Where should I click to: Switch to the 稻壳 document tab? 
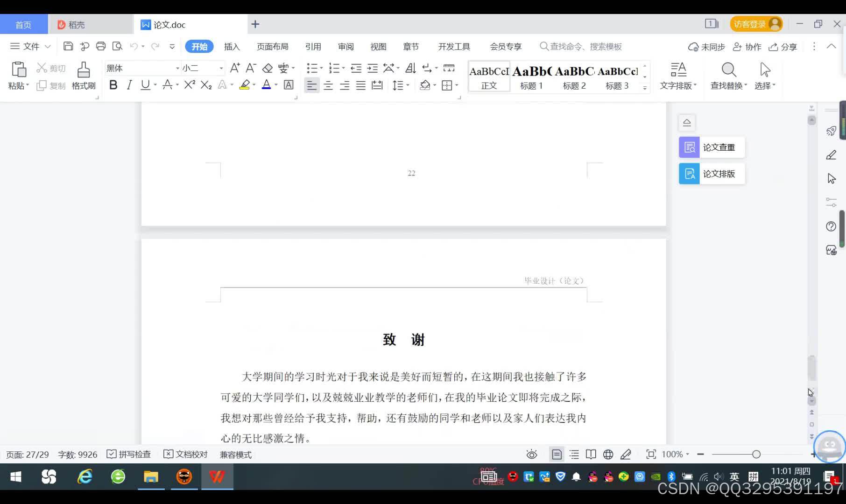[91, 24]
